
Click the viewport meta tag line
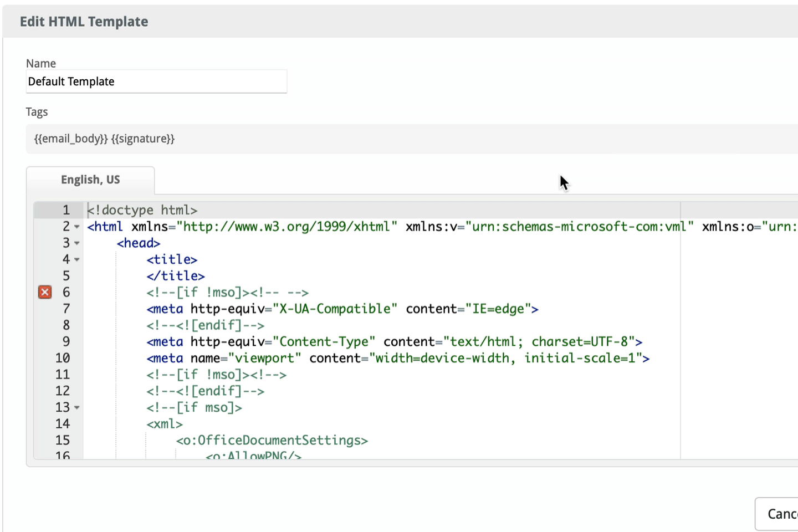(x=398, y=358)
